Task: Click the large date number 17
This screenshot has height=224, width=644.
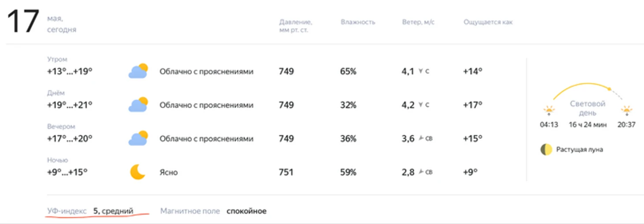Action: click(x=23, y=22)
